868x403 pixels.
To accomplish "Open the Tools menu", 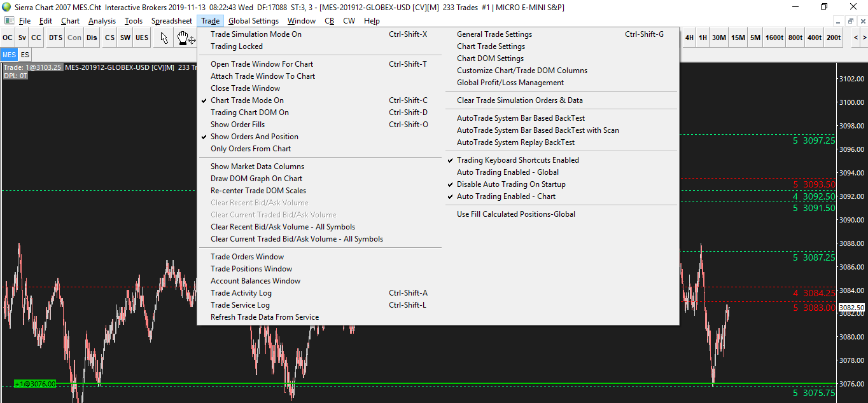I will tap(134, 21).
